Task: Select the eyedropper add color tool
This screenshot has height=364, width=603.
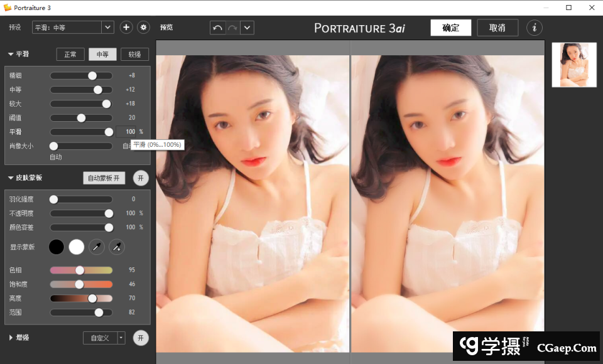Action: coord(117,247)
